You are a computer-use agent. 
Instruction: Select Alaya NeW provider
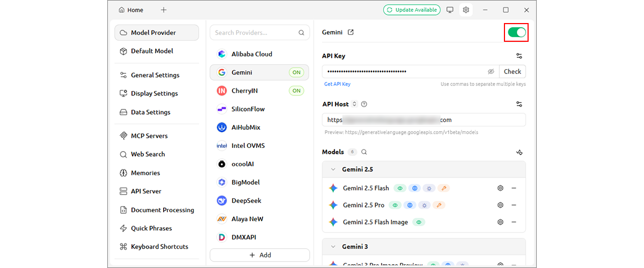coord(259,219)
